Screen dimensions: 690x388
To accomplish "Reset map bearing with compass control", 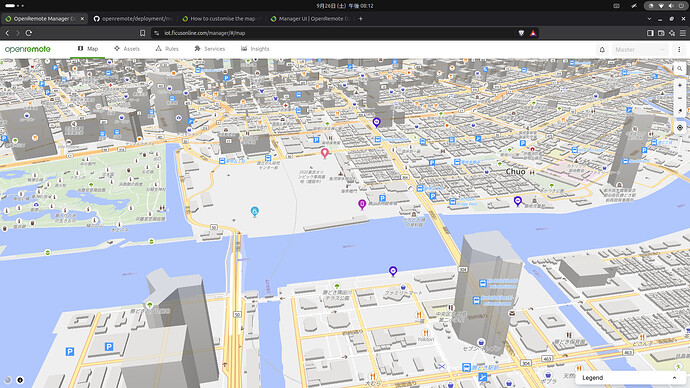I will point(680,111).
